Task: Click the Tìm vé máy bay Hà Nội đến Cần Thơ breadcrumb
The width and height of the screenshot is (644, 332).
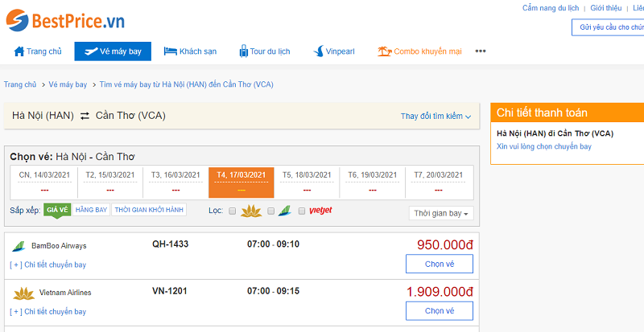Action: coord(187,84)
